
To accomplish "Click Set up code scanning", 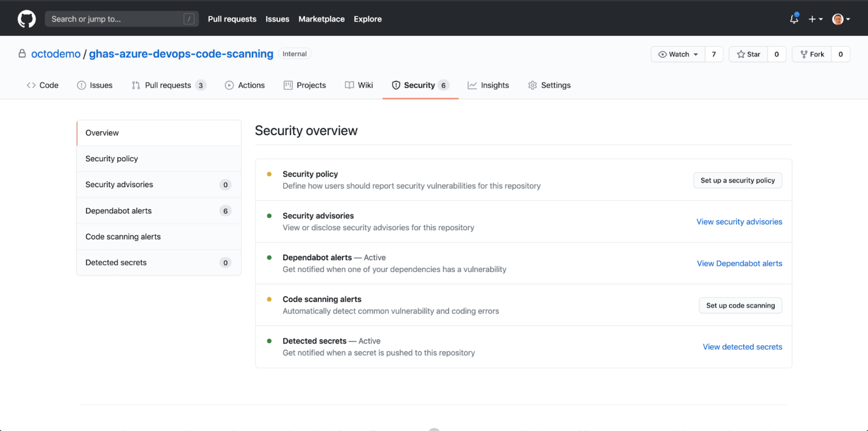I will [x=740, y=305].
